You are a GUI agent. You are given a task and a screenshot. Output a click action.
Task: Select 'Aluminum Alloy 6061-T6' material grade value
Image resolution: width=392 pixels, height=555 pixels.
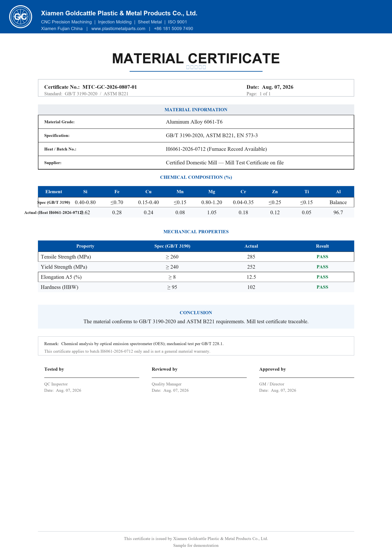coord(194,122)
